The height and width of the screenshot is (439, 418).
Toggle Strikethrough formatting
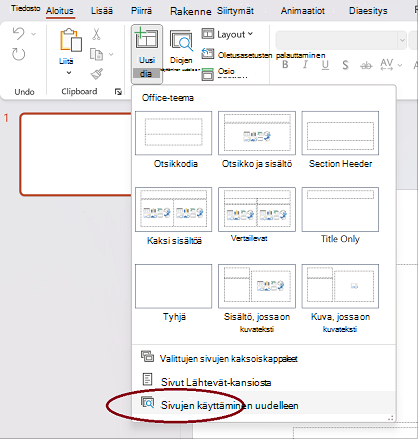[366, 66]
